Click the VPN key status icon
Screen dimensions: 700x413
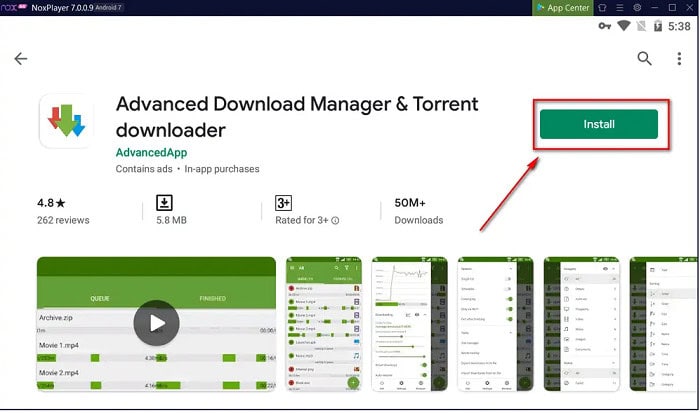[605, 26]
